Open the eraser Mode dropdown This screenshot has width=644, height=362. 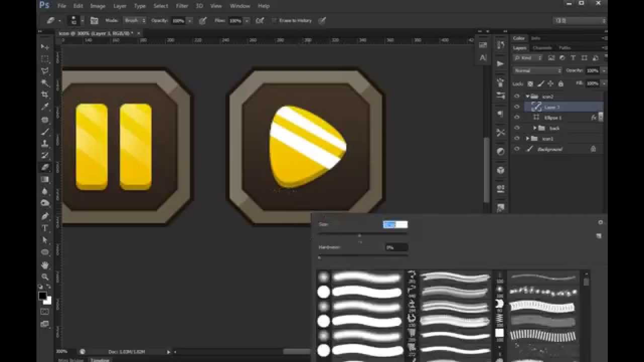(x=135, y=21)
